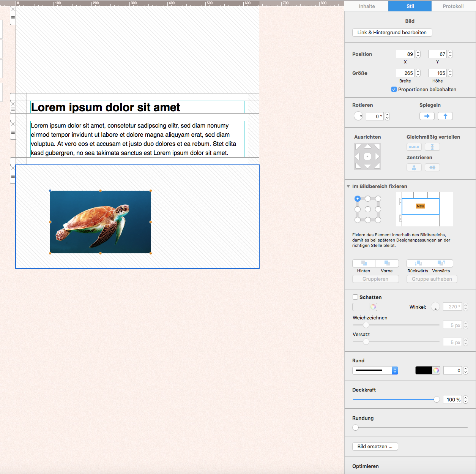The image size is (476, 474).
Task: Enable the Schatten checkbox
Action: [x=355, y=297]
